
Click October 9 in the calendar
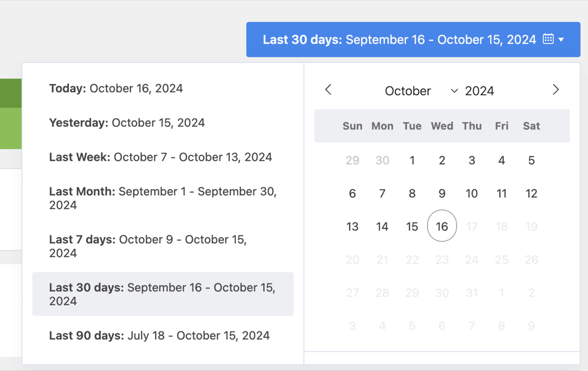(x=442, y=194)
